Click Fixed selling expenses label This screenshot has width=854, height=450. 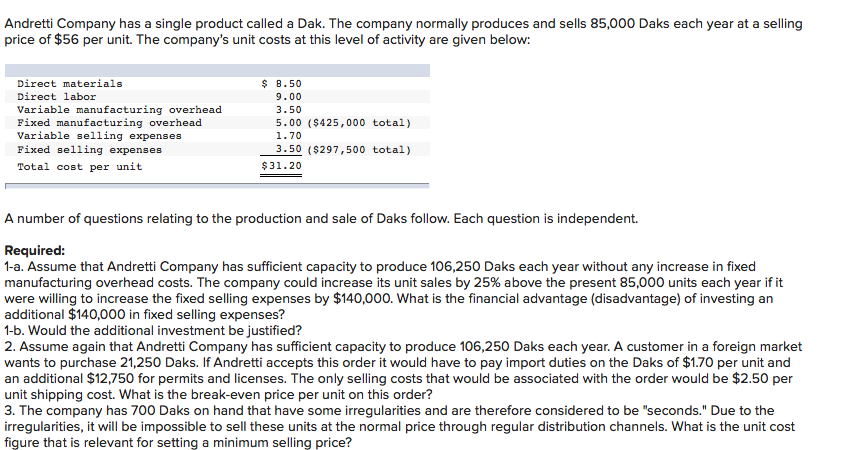click(x=89, y=149)
